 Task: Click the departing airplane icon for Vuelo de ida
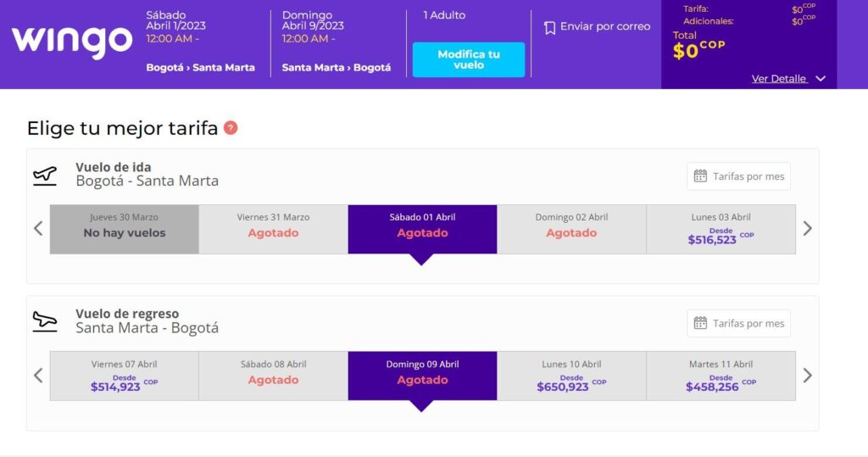(x=45, y=175)
